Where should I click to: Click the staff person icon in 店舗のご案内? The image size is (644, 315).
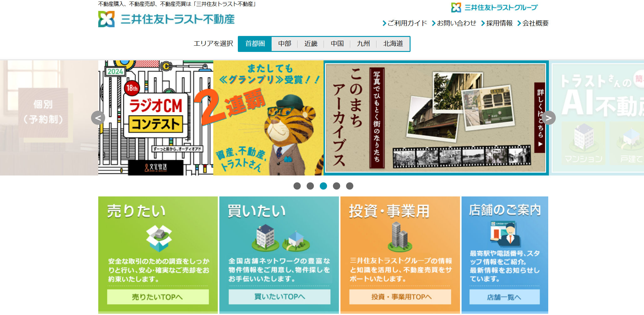click(505, 234)
